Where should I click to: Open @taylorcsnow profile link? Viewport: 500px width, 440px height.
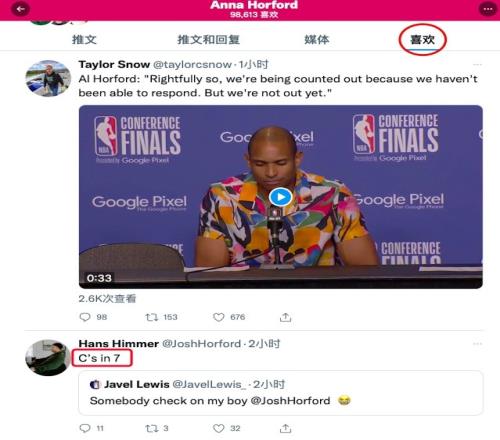pos(192,64)
